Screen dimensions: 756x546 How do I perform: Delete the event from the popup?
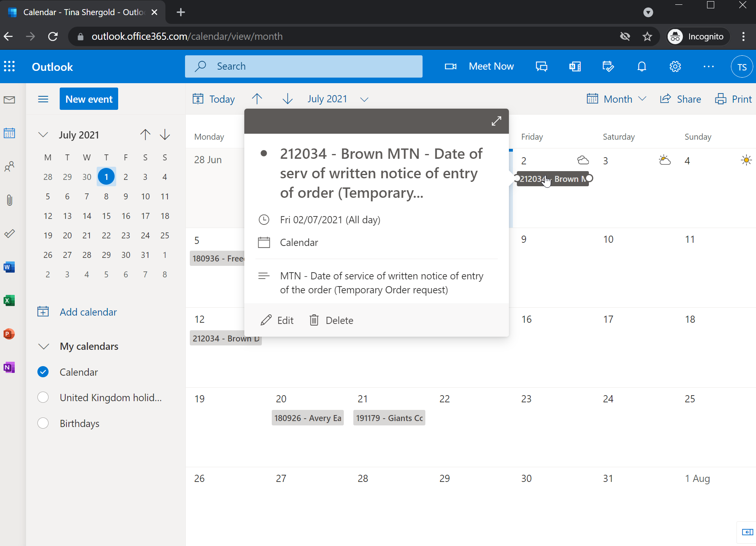331,320
